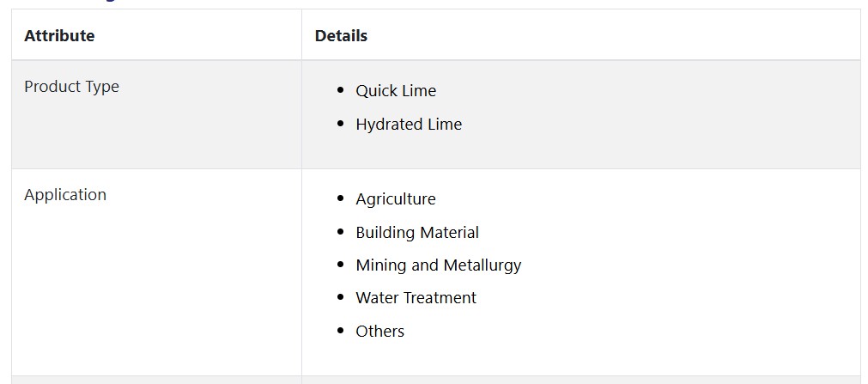Screen dimensions: 868x384
Task: Click the Quick Lime list item
Action: pos(396,91)
